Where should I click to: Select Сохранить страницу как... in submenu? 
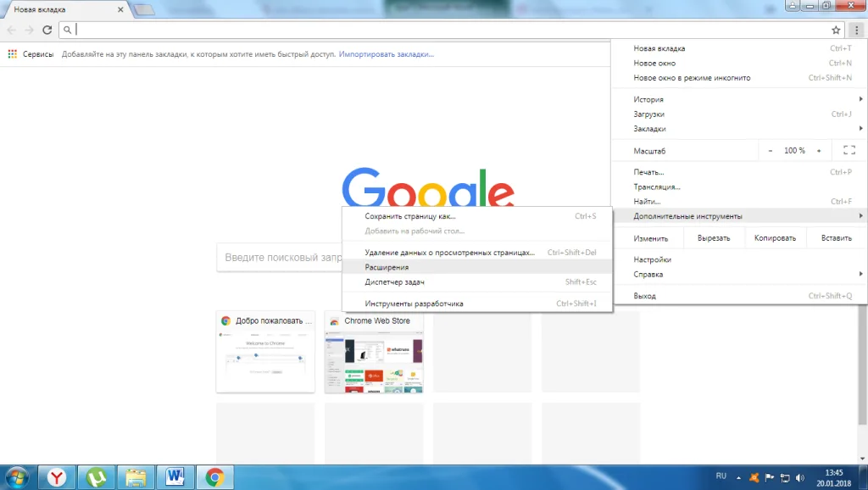point(477,216)
